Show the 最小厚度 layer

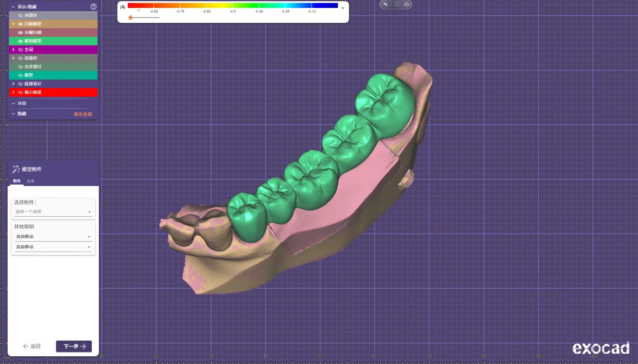point(20,92)
